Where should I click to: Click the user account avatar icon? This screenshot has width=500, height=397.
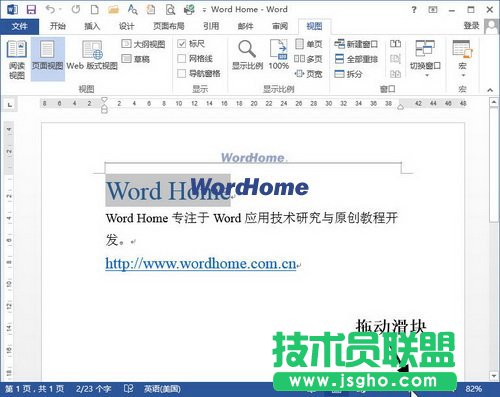click(491, 26)
